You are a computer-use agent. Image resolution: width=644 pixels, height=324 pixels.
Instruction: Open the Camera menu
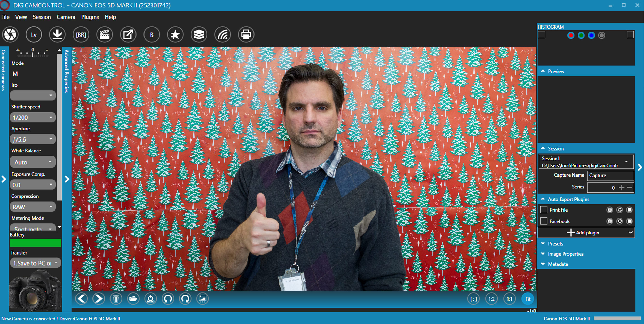pos(66,17)
